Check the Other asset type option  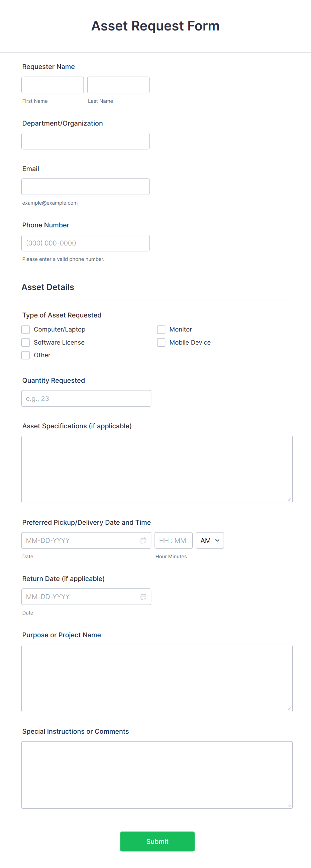25,355
